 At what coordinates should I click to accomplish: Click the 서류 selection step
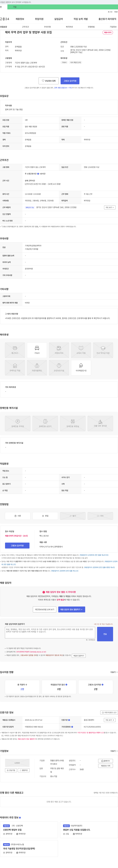(18, 516)
